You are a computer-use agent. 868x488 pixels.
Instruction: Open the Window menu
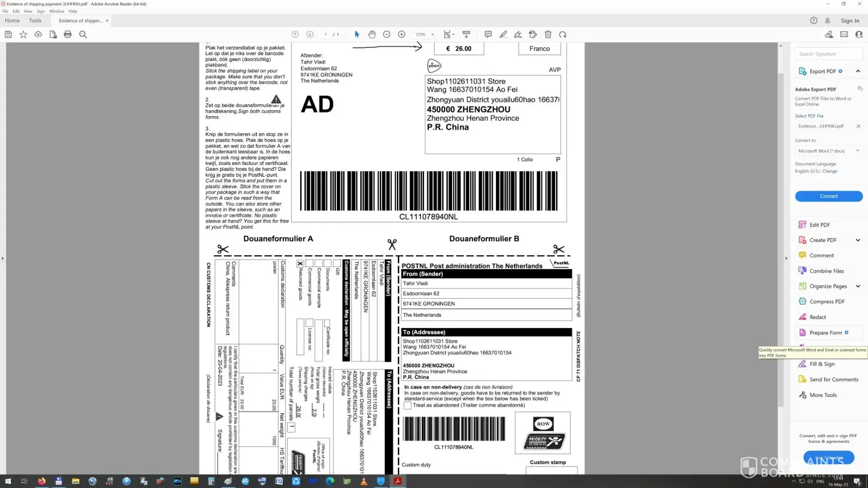[x=57, y=11]
